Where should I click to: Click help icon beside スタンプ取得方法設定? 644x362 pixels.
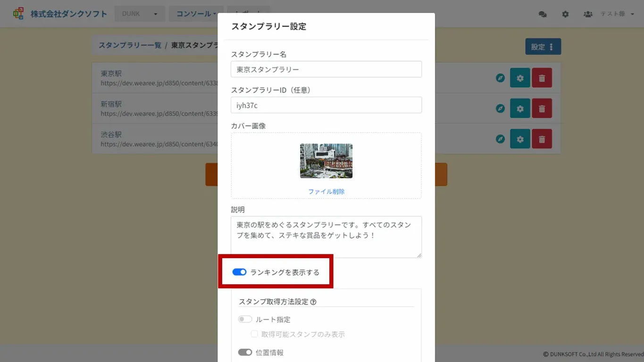point(313,302)
